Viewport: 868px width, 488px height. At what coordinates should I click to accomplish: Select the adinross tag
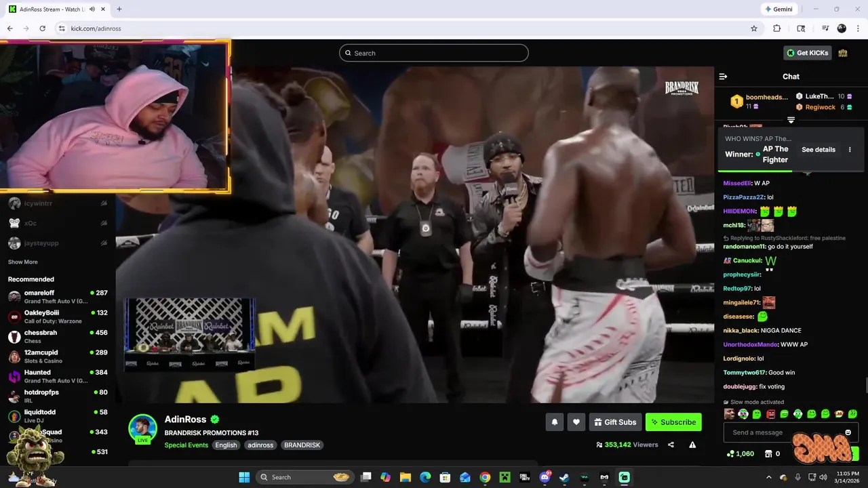coord(260,445)
